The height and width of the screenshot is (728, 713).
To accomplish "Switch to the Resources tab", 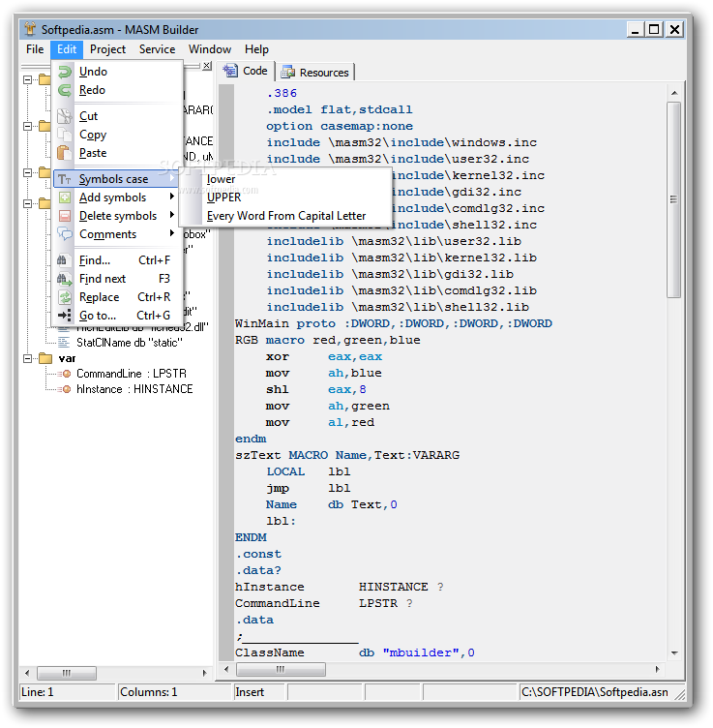I will click(316, 73).
